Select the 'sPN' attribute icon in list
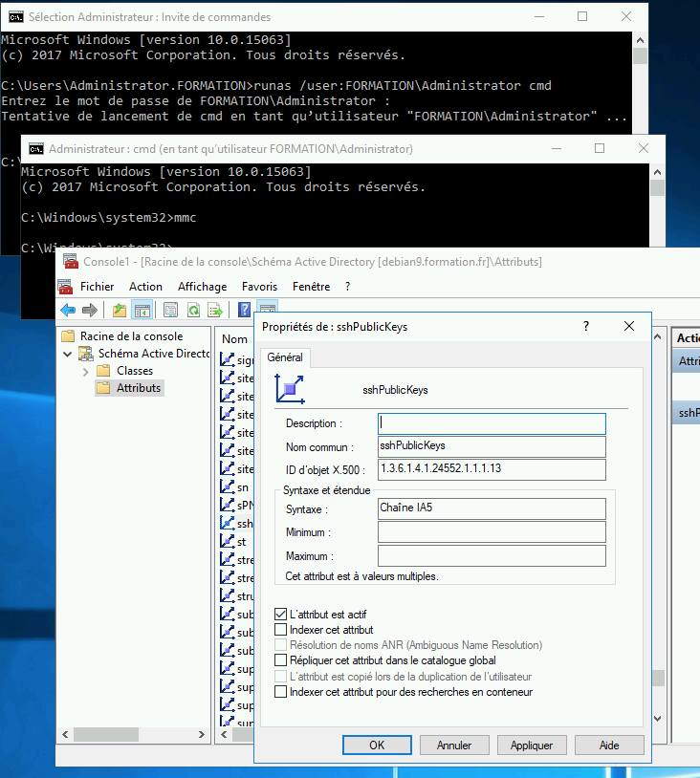Viewport: 700px width, 778px height. (228, 505)
